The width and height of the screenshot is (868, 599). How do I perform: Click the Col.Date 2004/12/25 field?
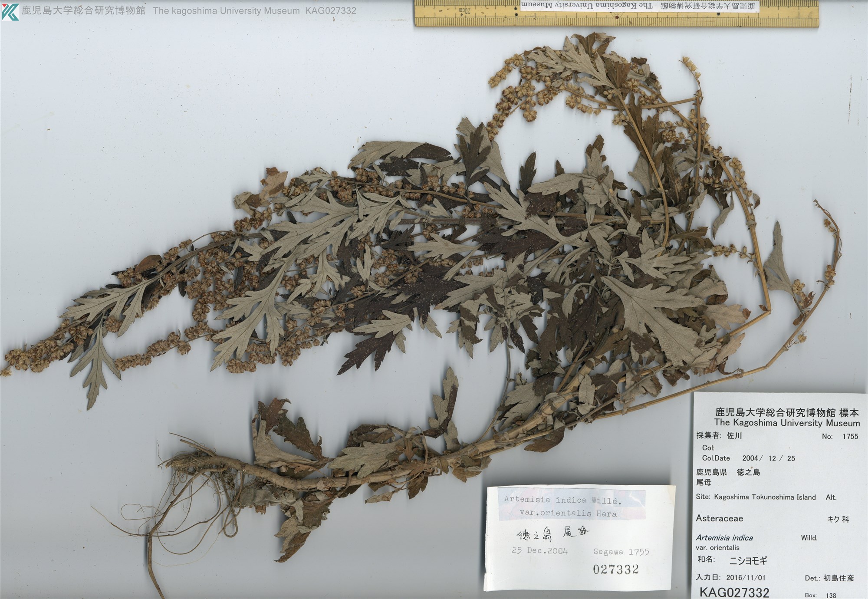click(x=748, y=458)
